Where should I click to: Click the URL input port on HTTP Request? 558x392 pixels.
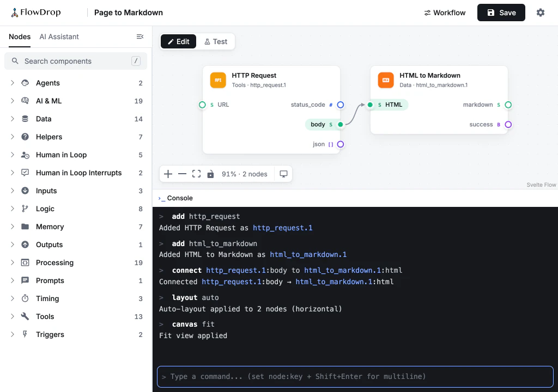(202, 105)
